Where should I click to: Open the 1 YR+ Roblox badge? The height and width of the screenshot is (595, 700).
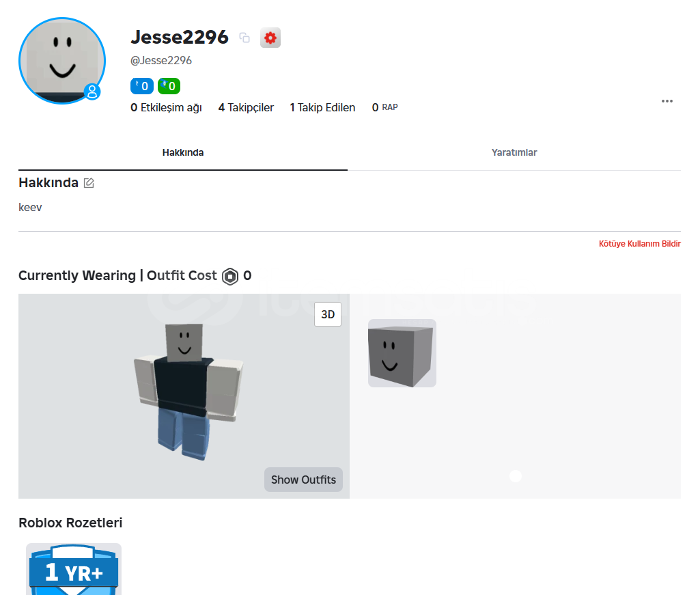[74, 569]
